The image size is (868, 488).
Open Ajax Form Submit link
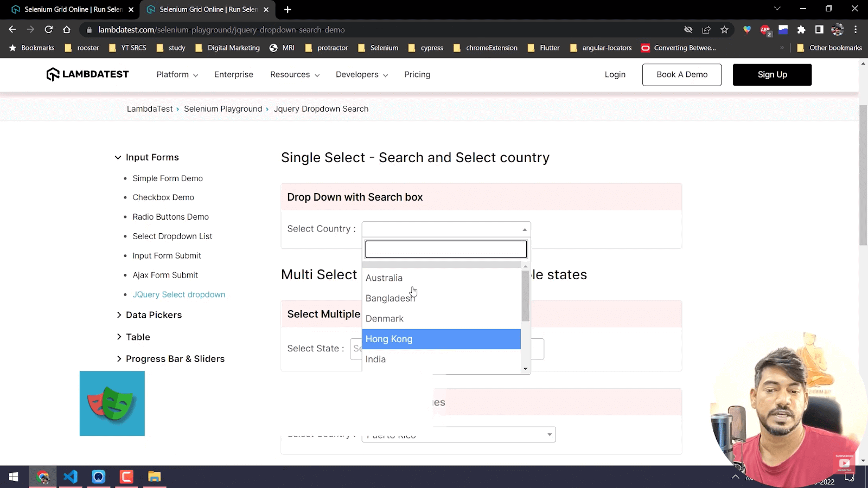click(165, 275)
